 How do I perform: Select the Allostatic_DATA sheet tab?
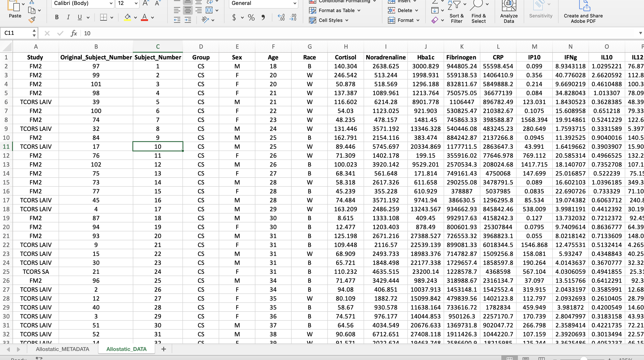(x=126, y=349)
